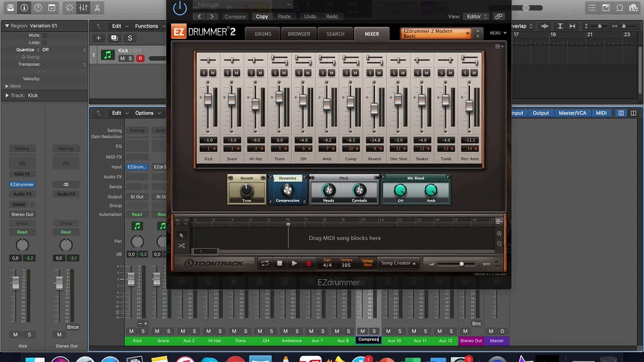
Task: Zoom in on EZdrummer song track
Action: pos(499,234)
